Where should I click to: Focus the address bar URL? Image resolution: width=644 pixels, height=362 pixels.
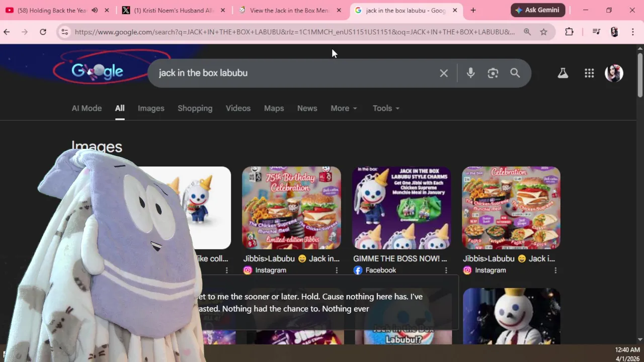tap(294, 32)
